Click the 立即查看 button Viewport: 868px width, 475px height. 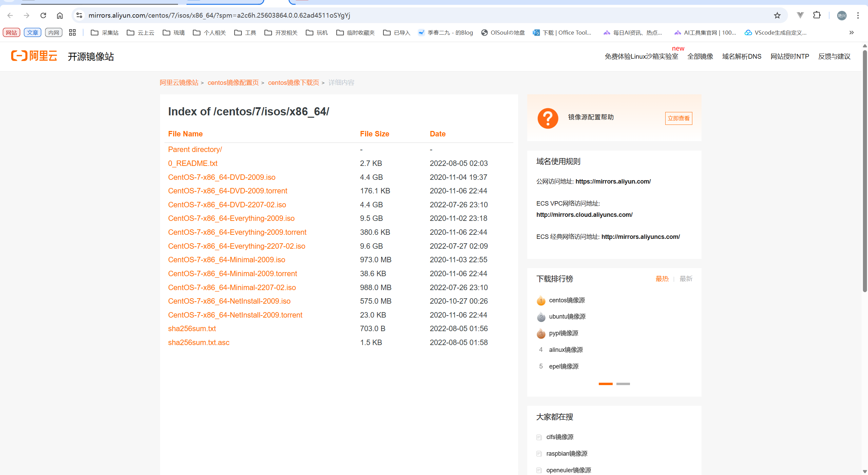(678, 118)
